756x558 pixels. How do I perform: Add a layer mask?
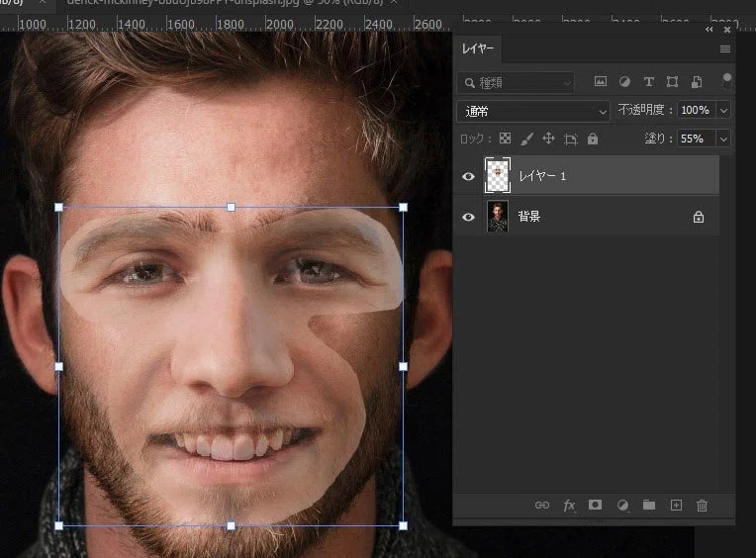(x=595, y=505)
